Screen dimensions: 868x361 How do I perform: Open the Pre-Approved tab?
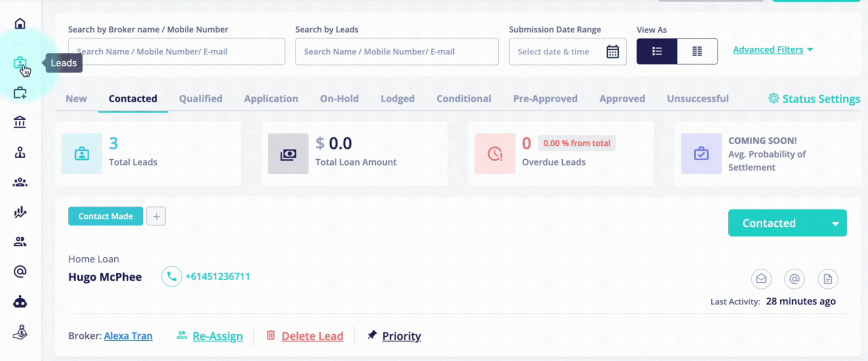tap(545, 99)
